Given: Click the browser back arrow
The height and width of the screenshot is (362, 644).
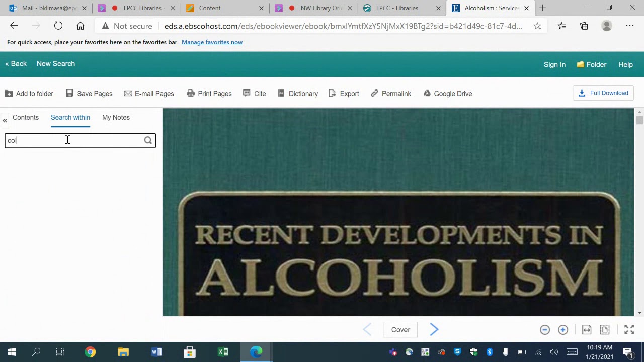Looking at the screenshot, I should (14, 26).
